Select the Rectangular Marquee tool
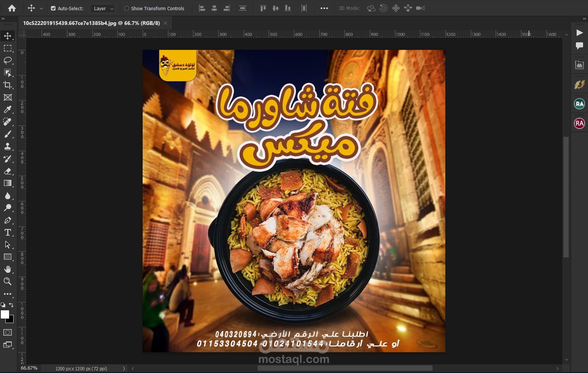588x373 pixels. (8, 48)
